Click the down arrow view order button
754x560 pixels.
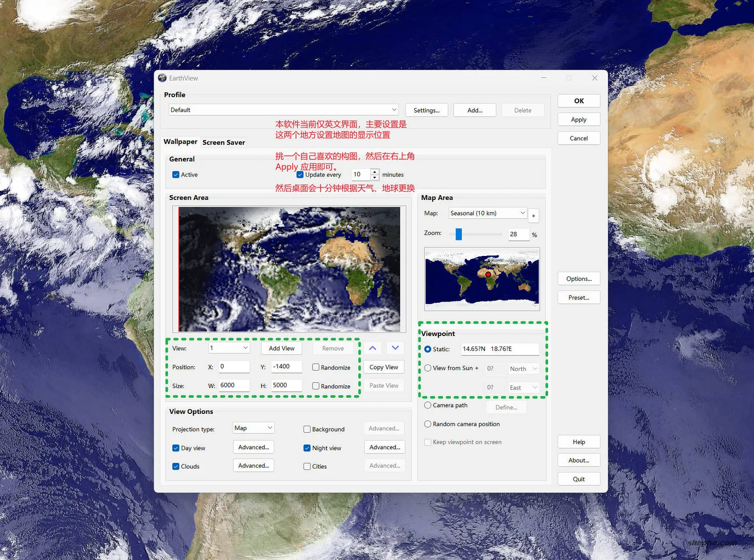[395, 348]
